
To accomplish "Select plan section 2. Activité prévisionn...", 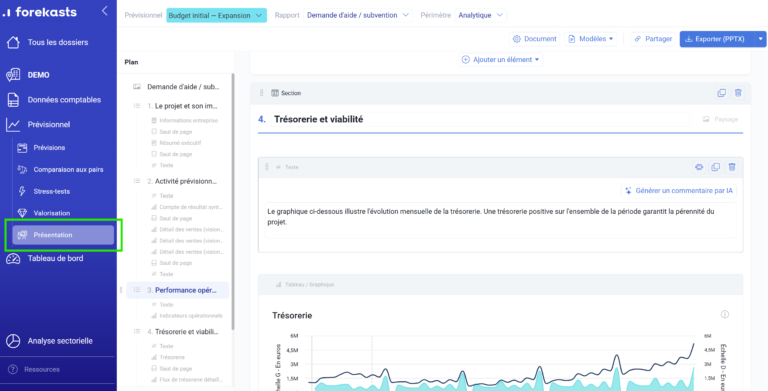I will click(x=176, y=181).
